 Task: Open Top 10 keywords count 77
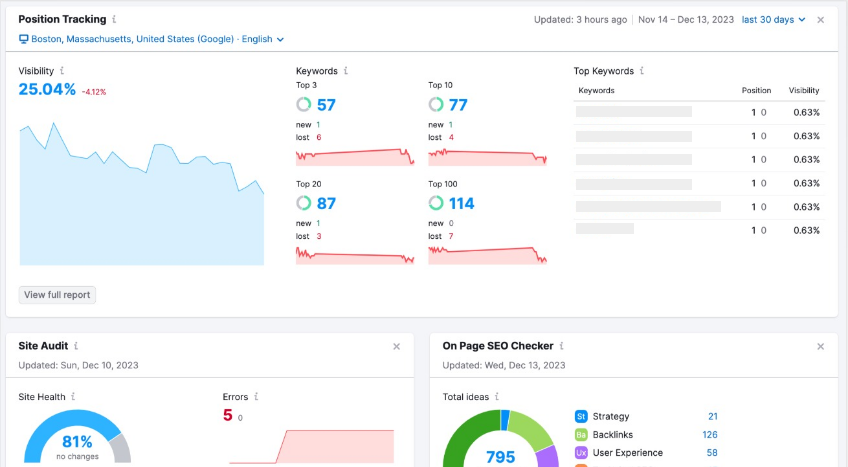[x=458, y=104]
